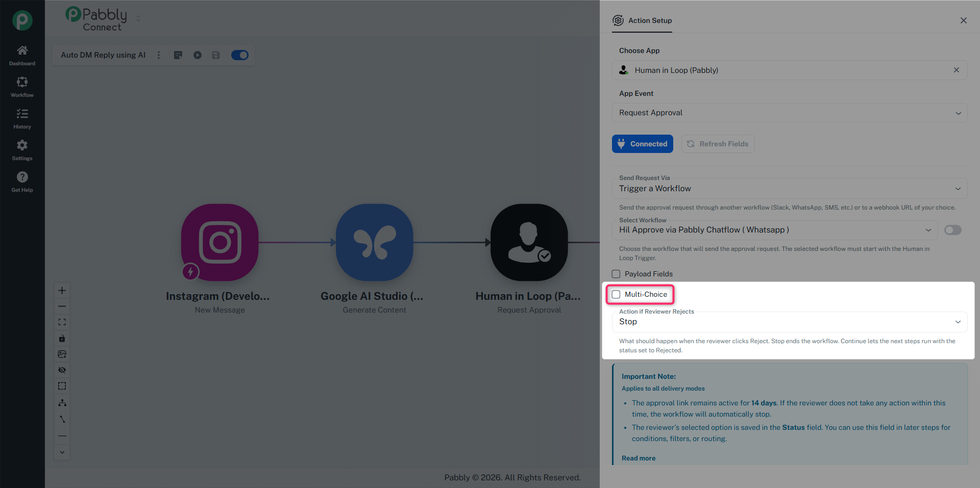The image size is (980, 488).
Task: Open the workflow notes icon
Action: click(x=178, y=55)
